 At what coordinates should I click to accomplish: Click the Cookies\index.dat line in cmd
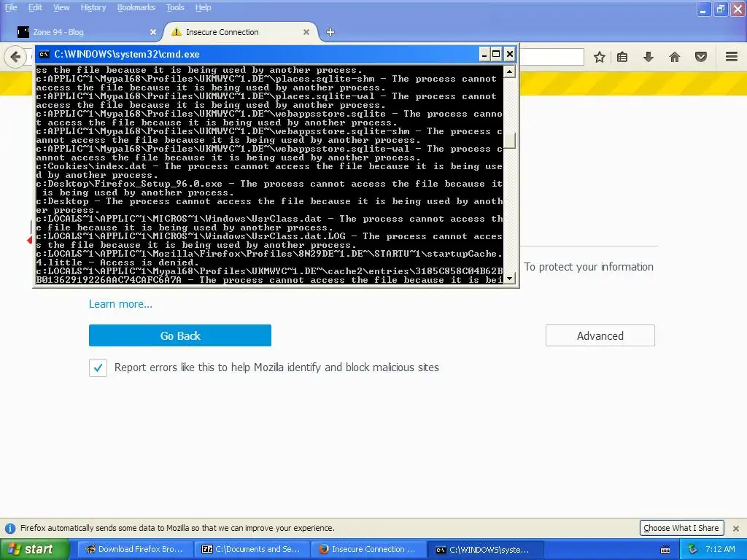click(269, 171)
